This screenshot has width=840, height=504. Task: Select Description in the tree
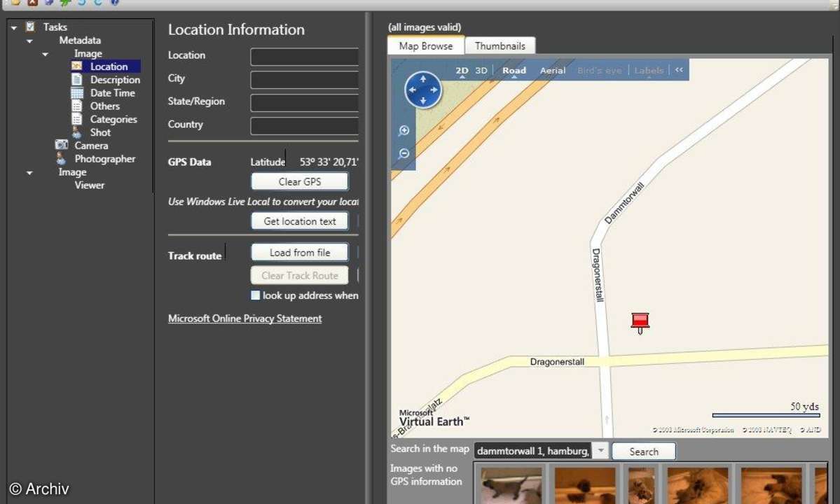115,80
